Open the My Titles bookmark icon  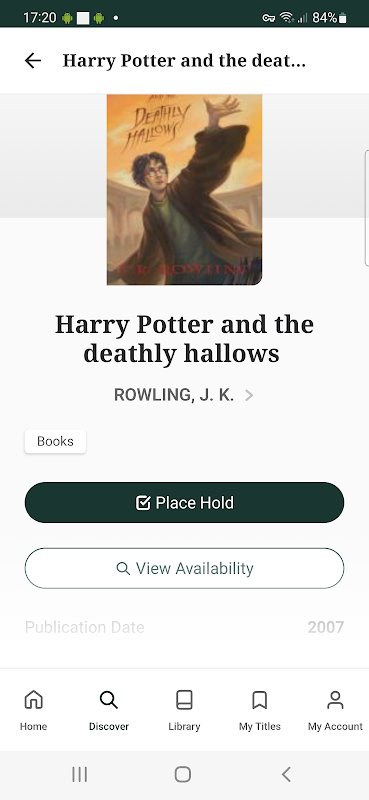pos(260,699)
